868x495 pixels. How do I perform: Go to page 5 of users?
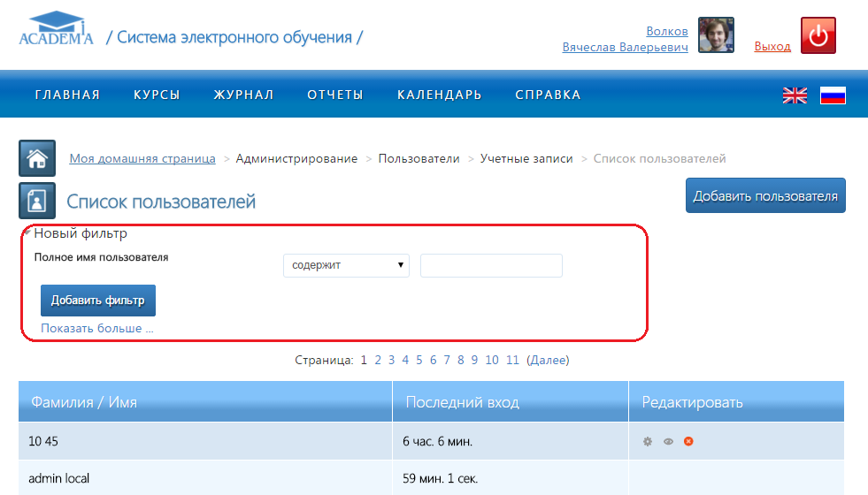(419, 360)
